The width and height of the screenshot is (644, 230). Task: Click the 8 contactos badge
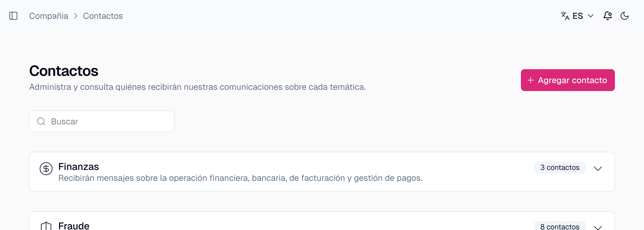tap(560, 227)
